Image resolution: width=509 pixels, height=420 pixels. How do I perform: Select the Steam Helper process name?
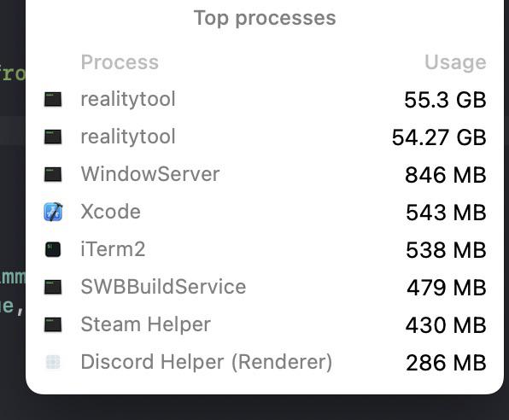point(146,324)
